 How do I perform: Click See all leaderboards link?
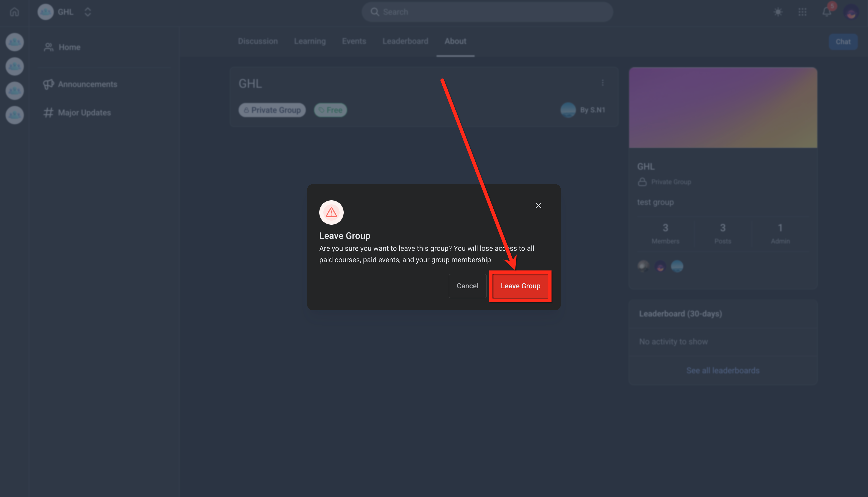click(x=723, y=370)
